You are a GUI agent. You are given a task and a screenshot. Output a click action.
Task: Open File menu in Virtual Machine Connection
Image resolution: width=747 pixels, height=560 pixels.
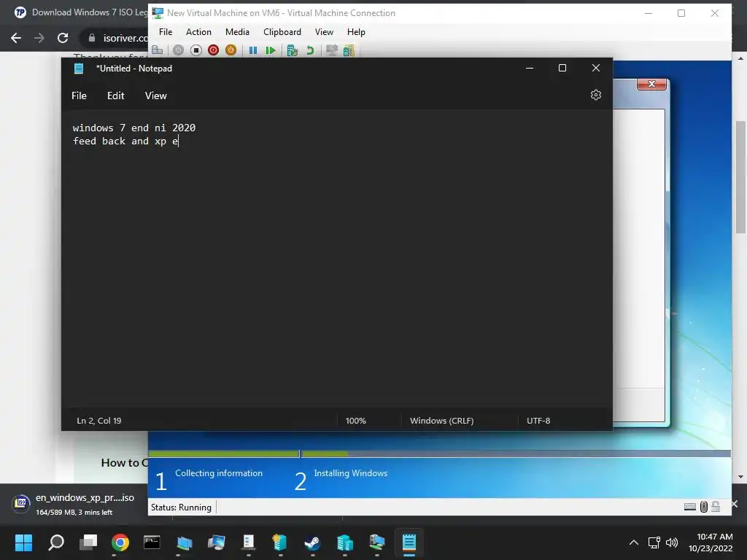pyautogui.click(x=166, y=32)
